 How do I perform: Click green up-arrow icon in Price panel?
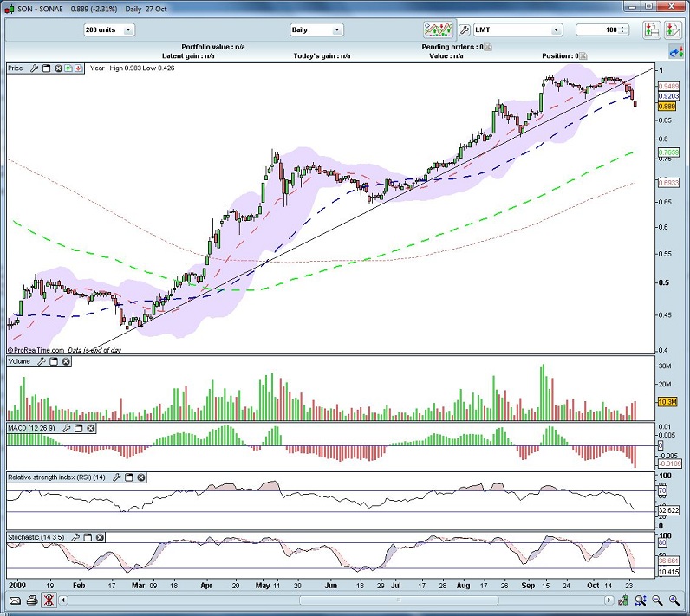tap(68, 68)
